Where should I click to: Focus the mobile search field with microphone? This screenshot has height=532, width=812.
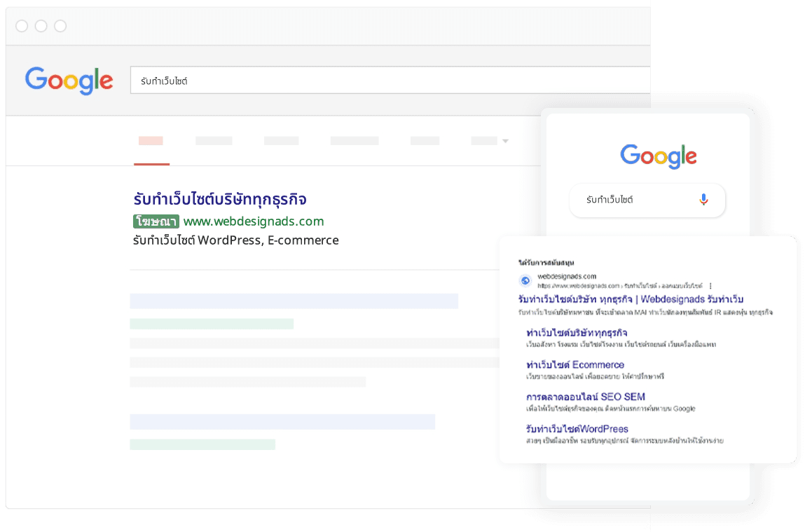tap(647, 200)
